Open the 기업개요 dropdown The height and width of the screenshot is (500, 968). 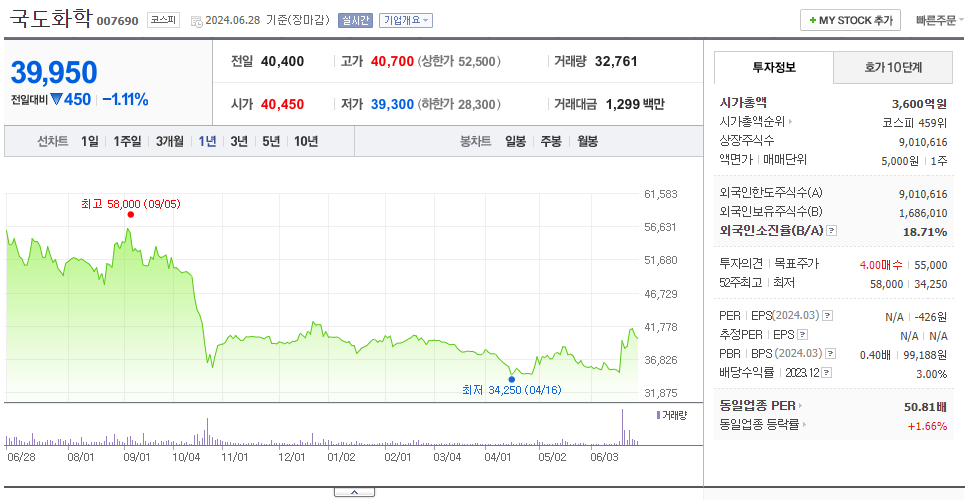(x=406, y=20)
